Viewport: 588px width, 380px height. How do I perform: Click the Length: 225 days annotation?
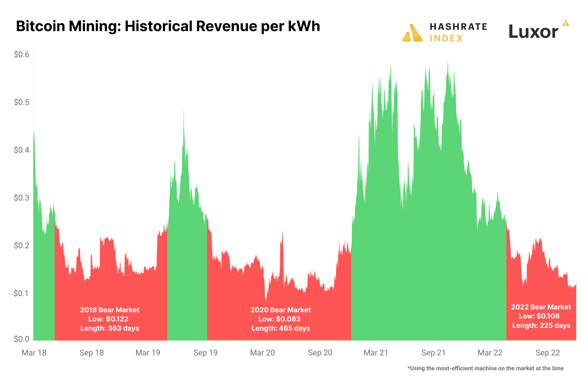pyautogui.click(x=541, y=325)
